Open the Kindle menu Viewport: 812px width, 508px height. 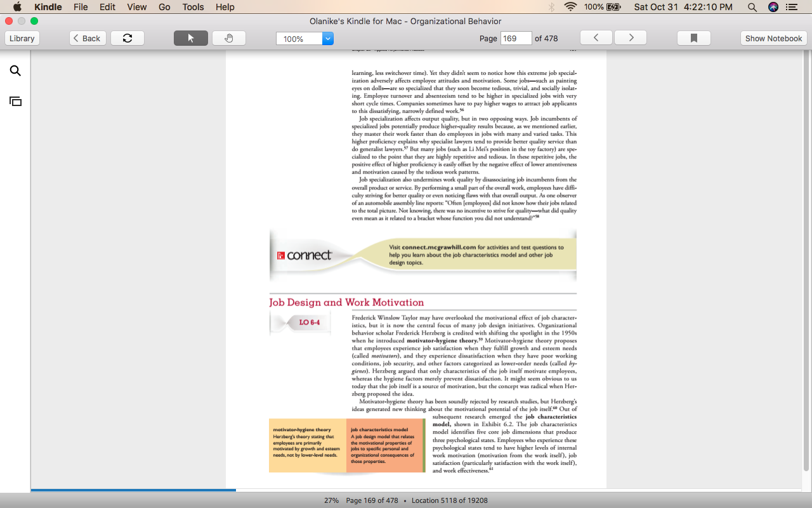coord(48,7)
